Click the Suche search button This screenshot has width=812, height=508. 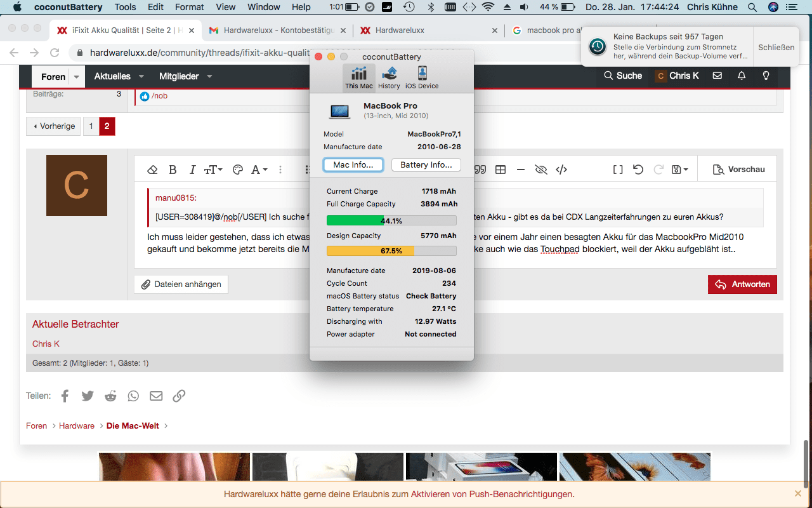tap(623, 76)
